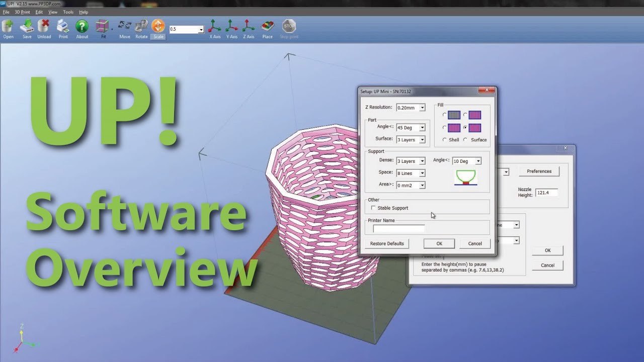Click the 'UP! V2.15 www.PP3DP.com' window title

point(34,4)
